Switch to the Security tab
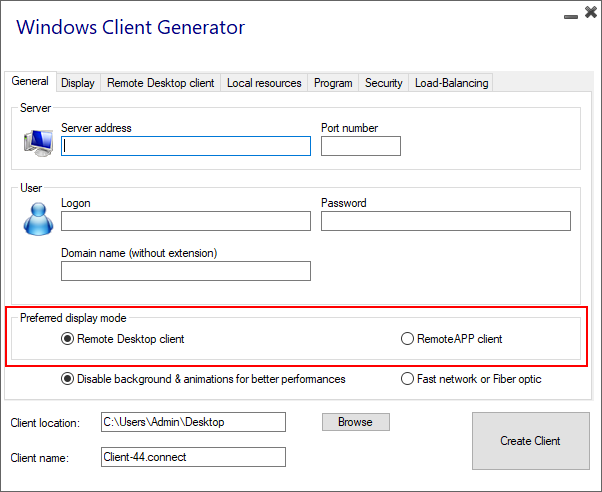Image resolution: width=602 pixels, height=492 pixels. click(384, 83)
